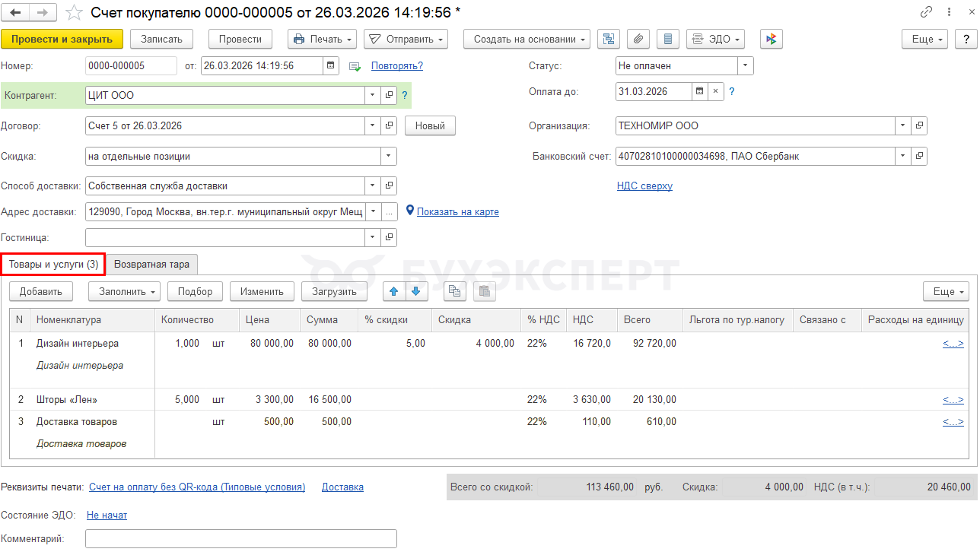Add the invoice to favorites with the star
980x552 pixels.
(x=74, y=12)
